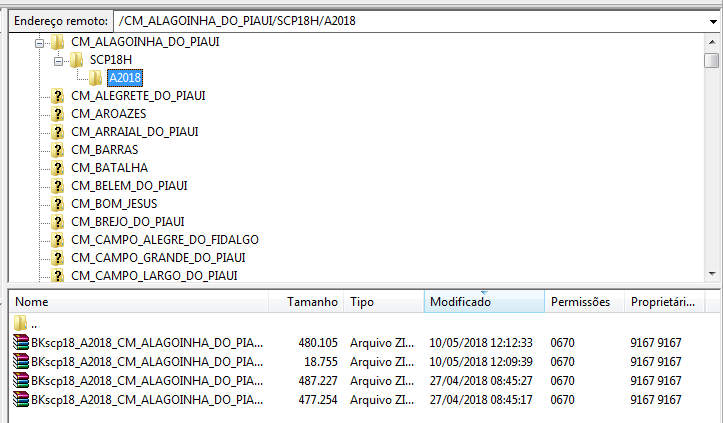Sort files by Proprietári... column
The image size is (723, 423).
pyautogui.click(x=664, y=302)
